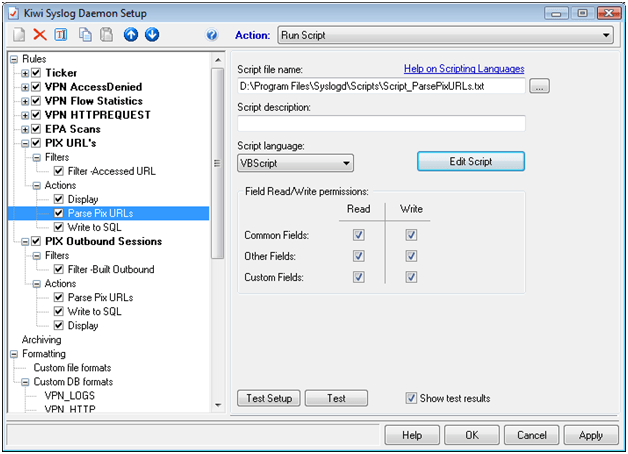Click the move up arrow icon
The width and height of the screenshot is (628, 454).
[x=131, y=35]
